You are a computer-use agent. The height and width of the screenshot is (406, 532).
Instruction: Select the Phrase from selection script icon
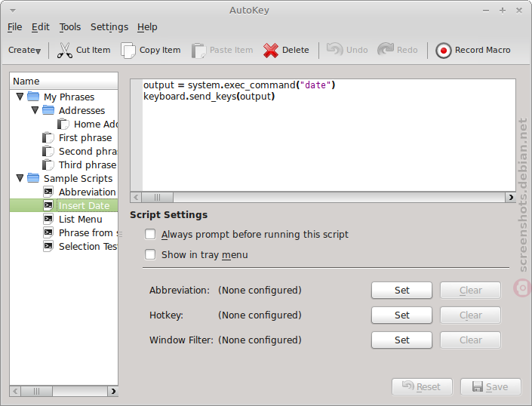point(48,232)
